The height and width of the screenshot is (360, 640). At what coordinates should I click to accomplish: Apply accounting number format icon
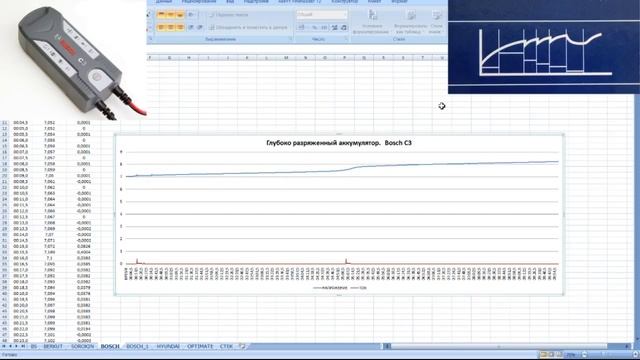coord(302,27)
